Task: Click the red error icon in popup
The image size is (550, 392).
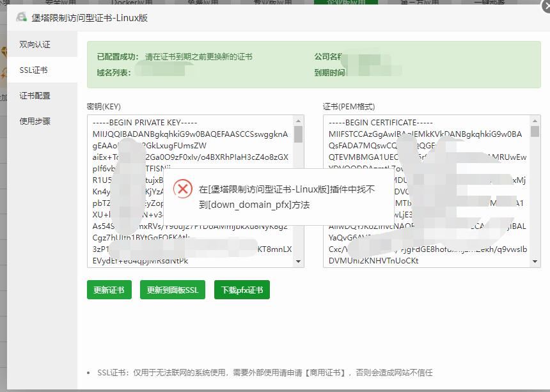Action: tap(183, 189)
